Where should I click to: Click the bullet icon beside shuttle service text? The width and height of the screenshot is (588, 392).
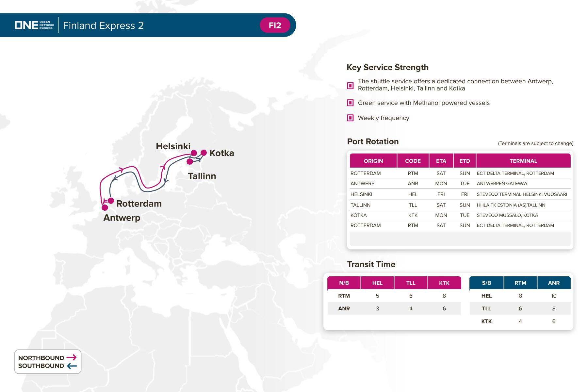coord(350,86)
